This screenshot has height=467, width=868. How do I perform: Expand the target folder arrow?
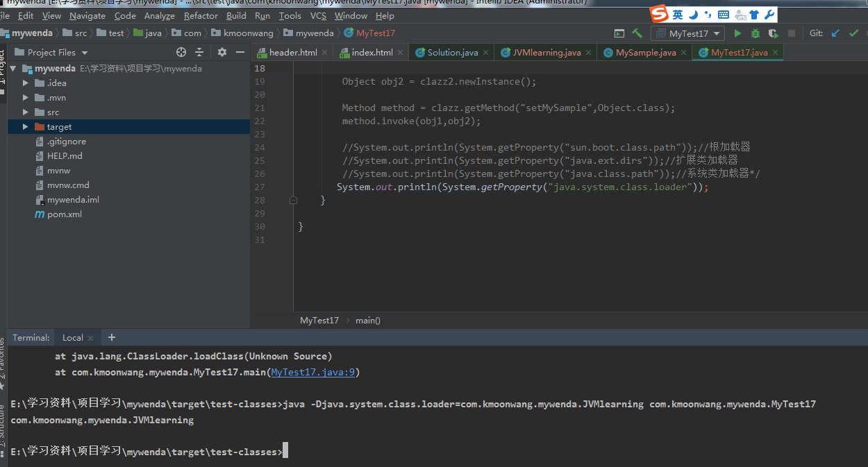coord(26,127)
